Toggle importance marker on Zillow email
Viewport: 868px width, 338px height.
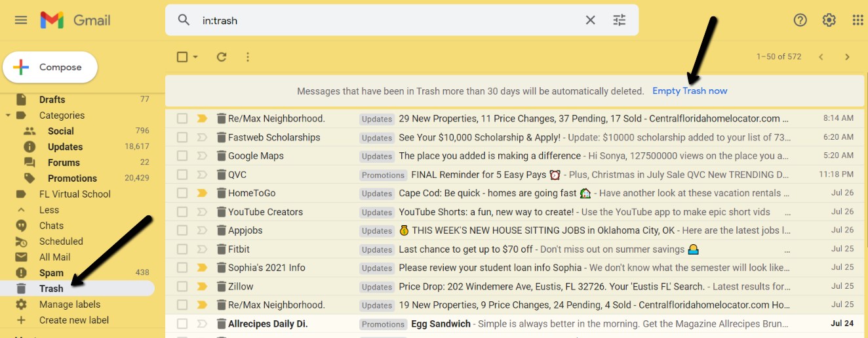[202, 286]
